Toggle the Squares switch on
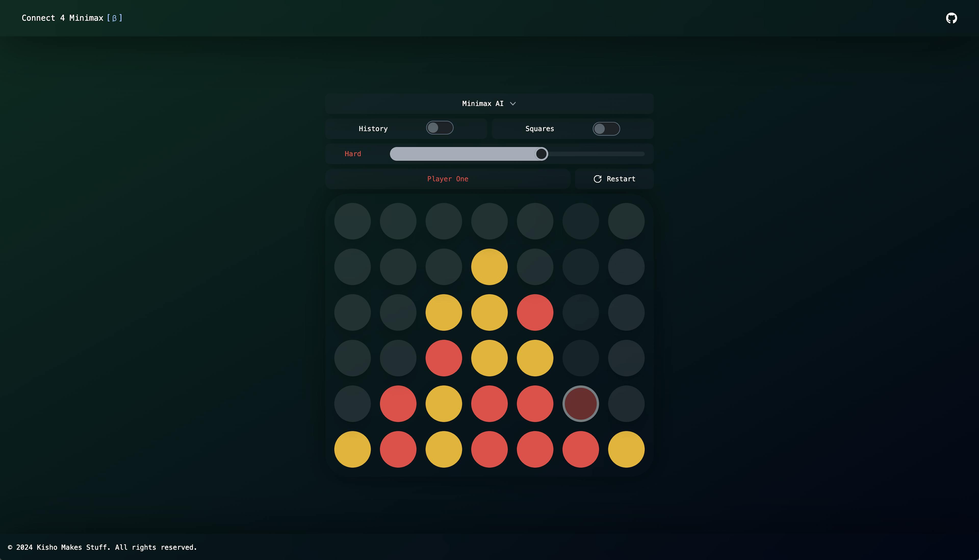 tap(606, 128)
